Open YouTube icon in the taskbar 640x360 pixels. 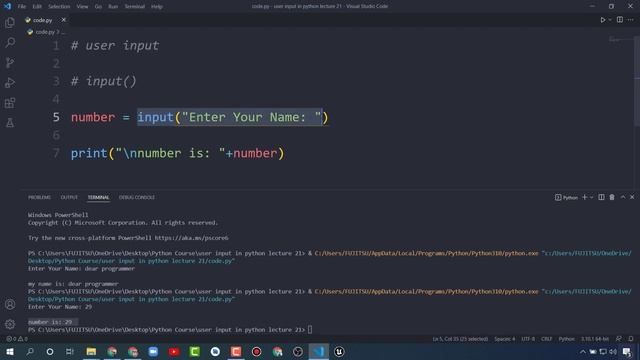click(x=174, y=351)
